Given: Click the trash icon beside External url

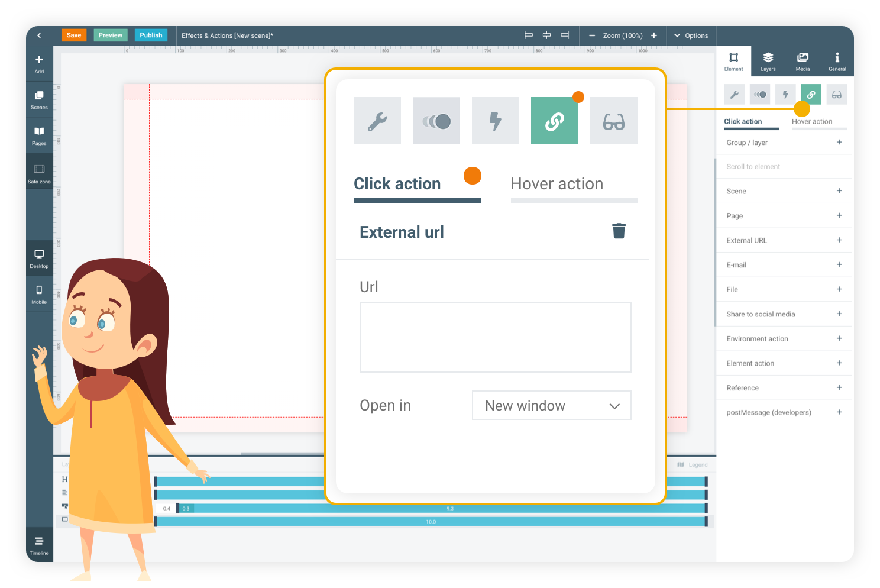Looking at the screenshot, I should (619, 231).
